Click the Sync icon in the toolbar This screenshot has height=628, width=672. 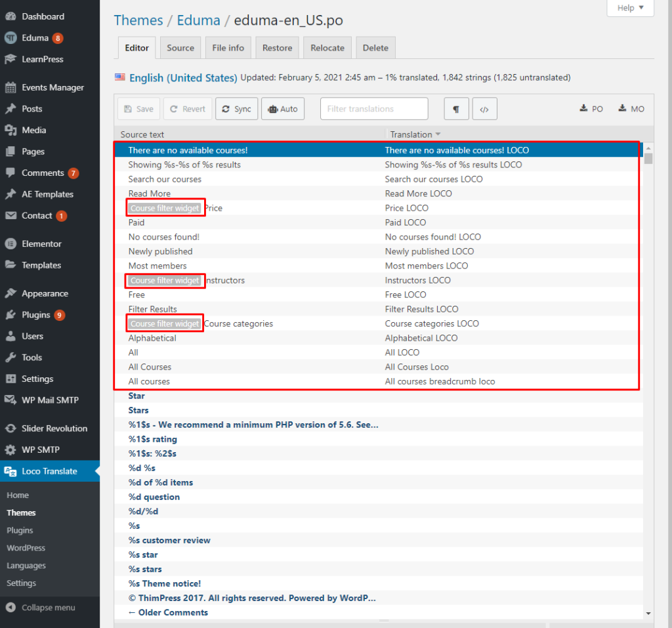236,108
